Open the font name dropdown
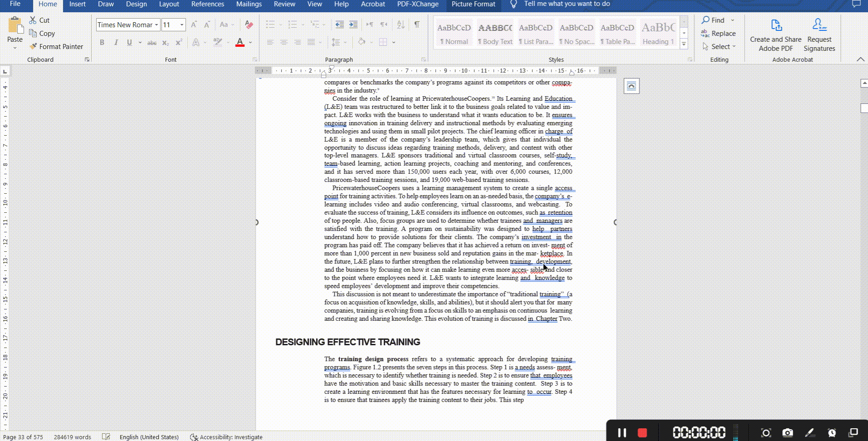The image size is (868, 441). tap(156, 24)
